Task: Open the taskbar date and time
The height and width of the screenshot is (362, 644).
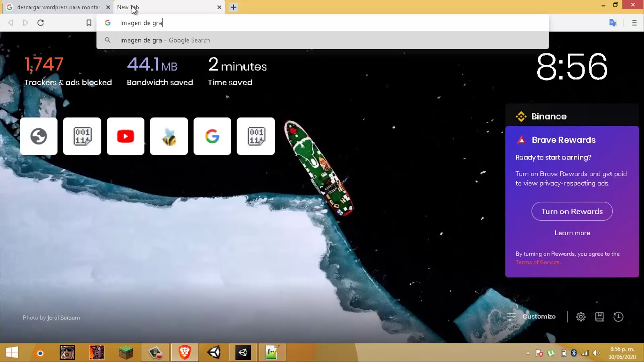Action: point(622,353)
